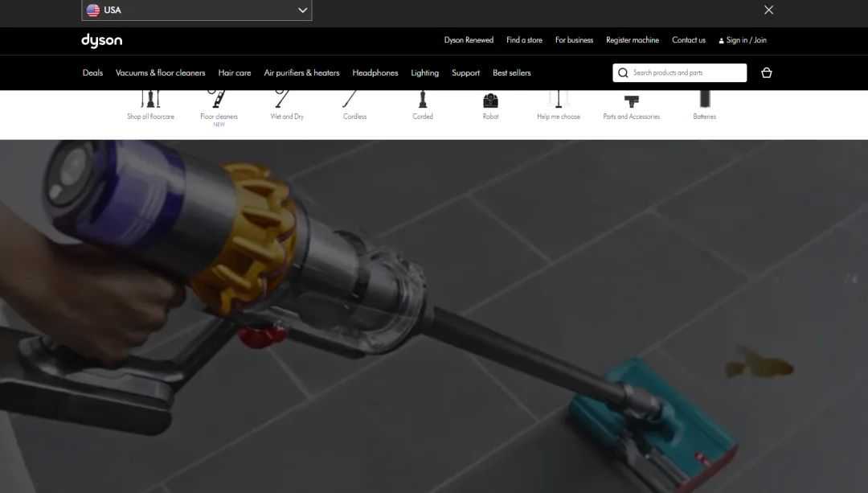Open the Headphones menu
The image size is (868, 493).
(x=375, y=72)
